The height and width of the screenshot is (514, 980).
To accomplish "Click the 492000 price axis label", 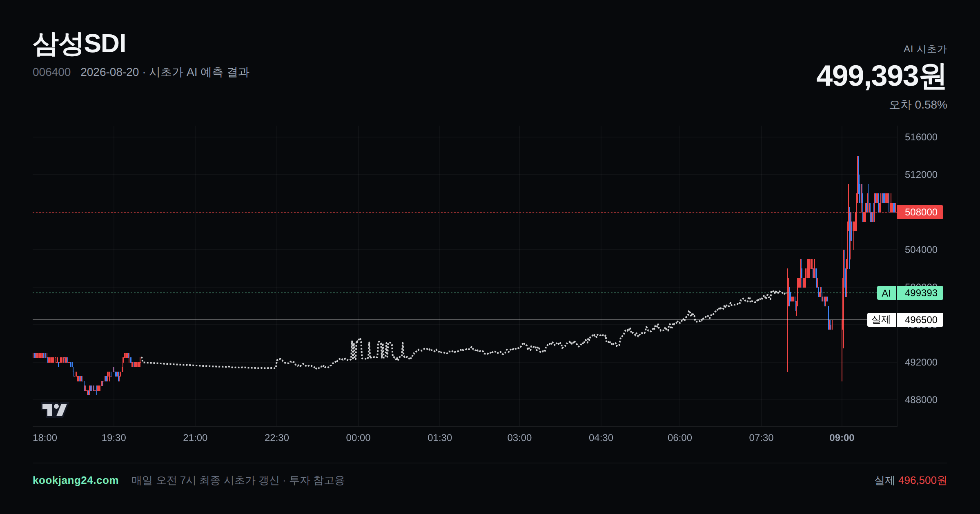I will (x=921, y=362).
